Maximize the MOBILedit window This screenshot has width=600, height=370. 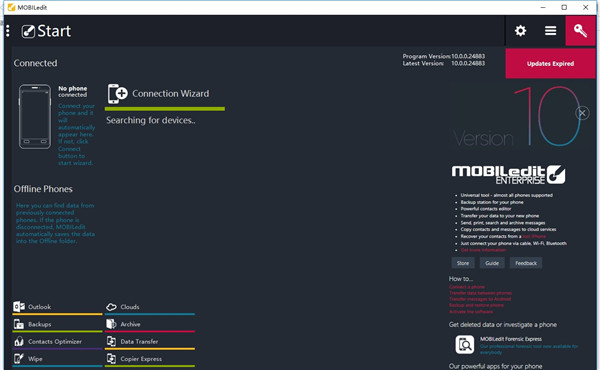pyautogui.click(x=564, y=7)
